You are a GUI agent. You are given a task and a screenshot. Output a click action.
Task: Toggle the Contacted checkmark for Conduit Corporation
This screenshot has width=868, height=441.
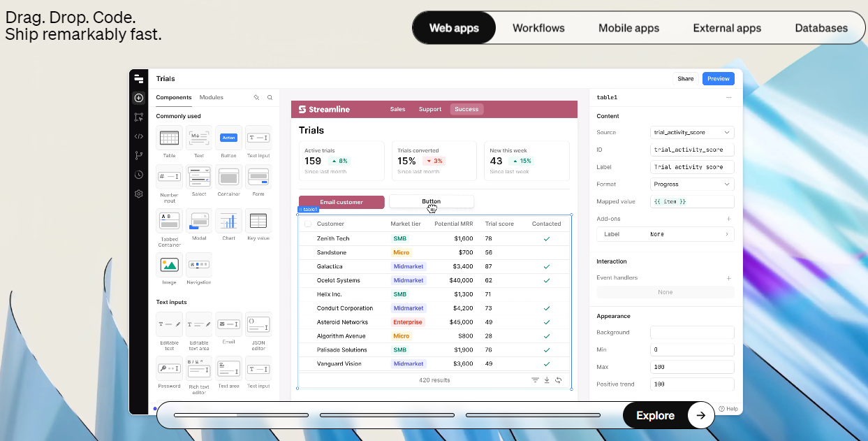(x=547, y=308)
